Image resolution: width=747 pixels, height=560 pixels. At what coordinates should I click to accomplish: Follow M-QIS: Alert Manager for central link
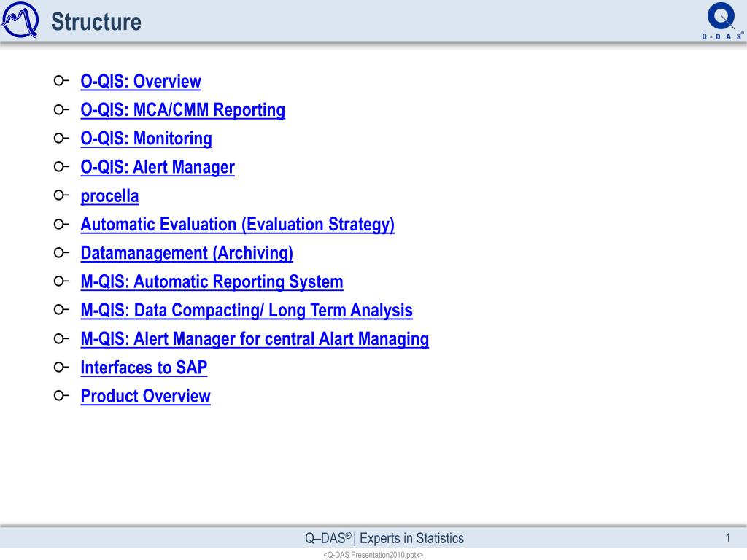point(255,338)
